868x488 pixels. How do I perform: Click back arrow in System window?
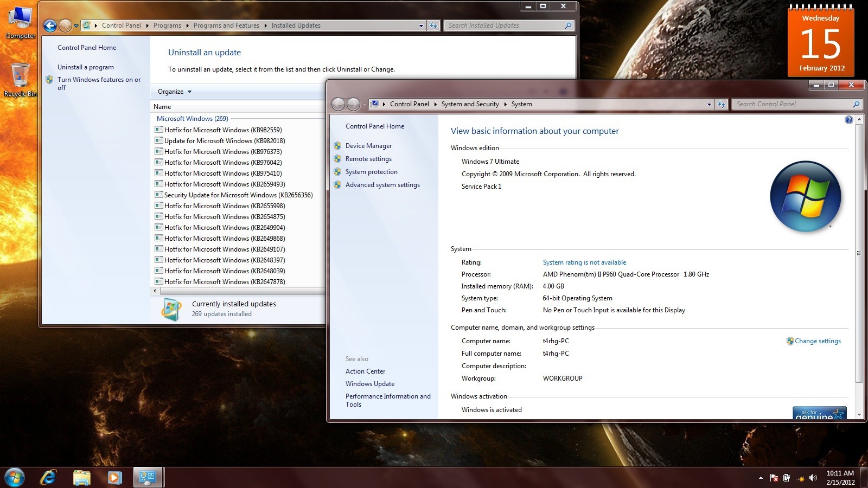coord(338,104)
